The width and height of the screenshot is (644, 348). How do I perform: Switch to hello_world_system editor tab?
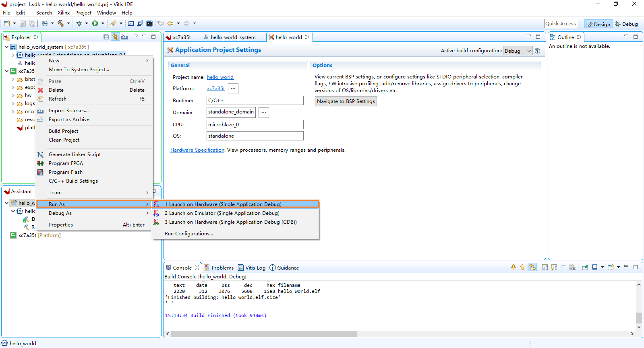coord(230,37)
